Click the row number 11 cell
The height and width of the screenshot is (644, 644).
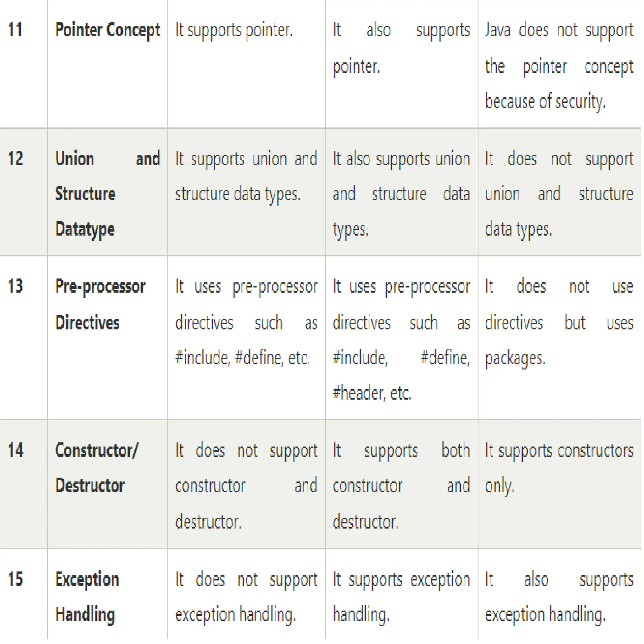pyautogui.click(x=23, y=64)
